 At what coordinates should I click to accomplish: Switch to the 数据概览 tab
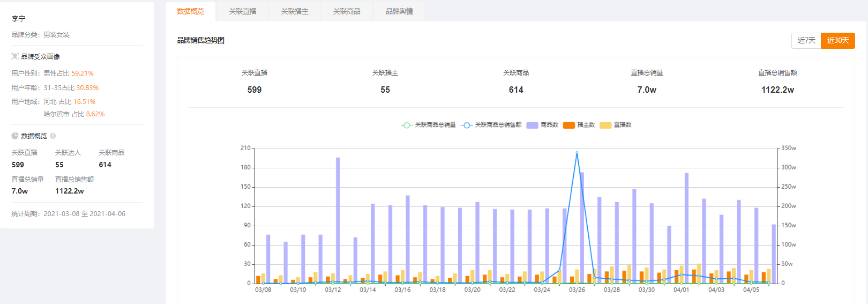coord(190,11)
